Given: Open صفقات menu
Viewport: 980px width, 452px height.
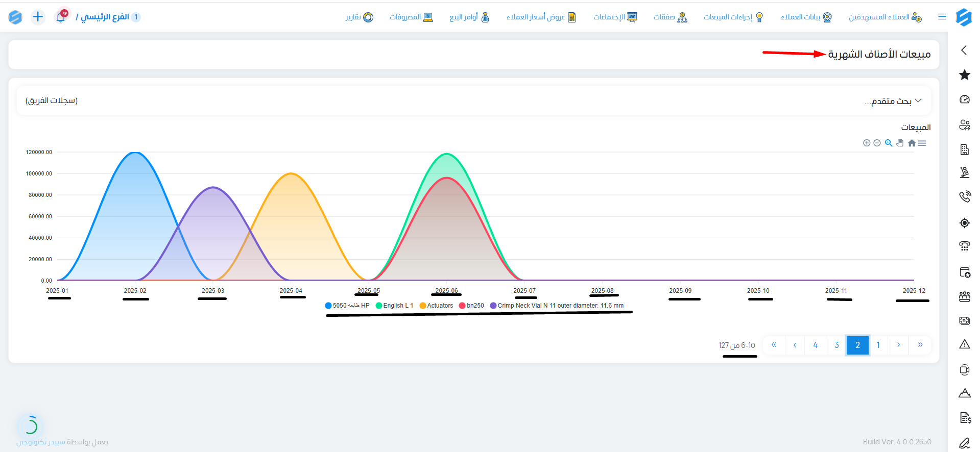Looking at the screenshot, I should click(670, 17).
